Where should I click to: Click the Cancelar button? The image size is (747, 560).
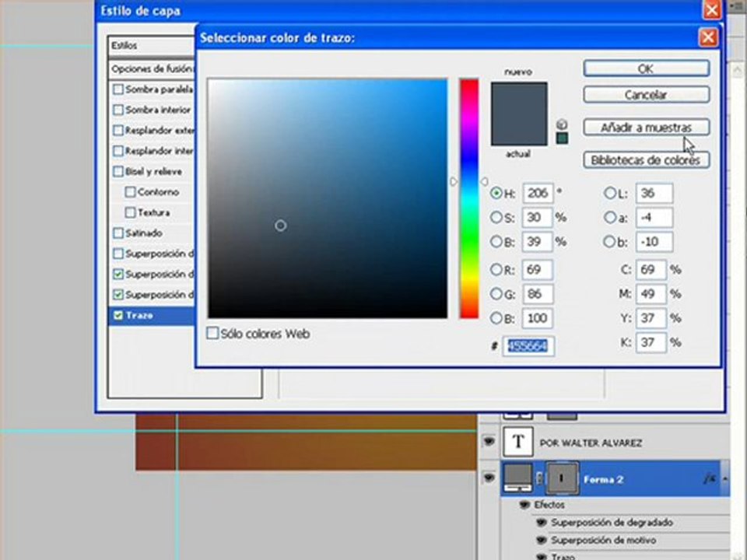tap(646, 94)
